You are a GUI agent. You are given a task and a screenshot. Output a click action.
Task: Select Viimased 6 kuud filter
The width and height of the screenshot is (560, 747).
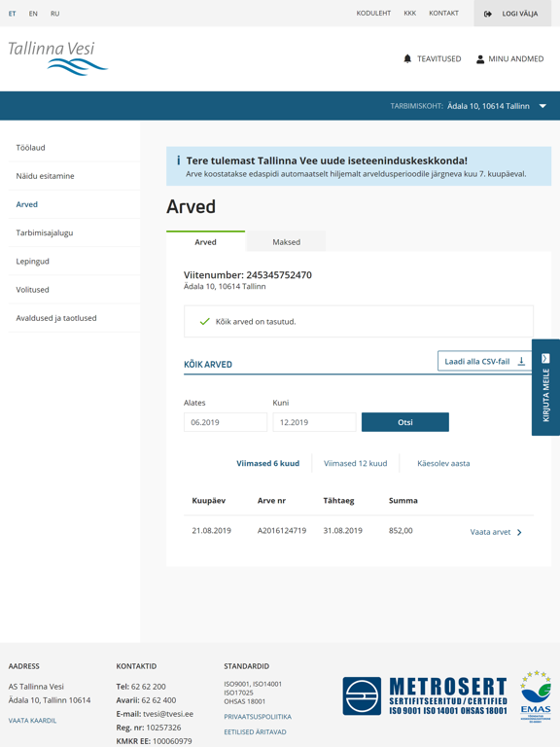click(268, 463)
